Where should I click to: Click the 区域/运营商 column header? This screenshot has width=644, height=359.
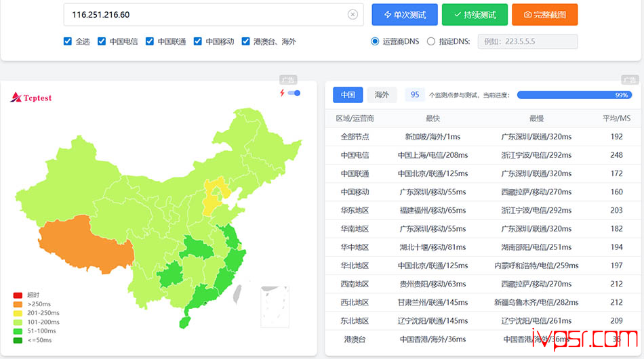[x=355, y=119]
